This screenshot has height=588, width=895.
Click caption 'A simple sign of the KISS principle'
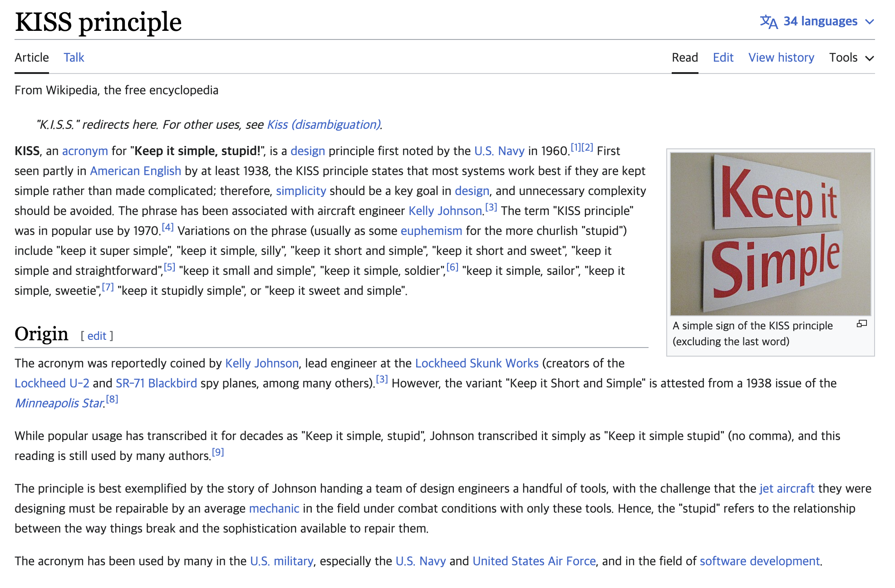pyautogui.click(x=752, y=326)
